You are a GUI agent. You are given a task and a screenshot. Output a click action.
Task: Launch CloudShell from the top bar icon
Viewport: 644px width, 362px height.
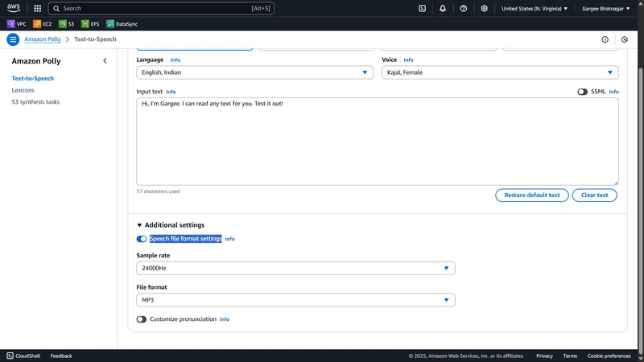[x=422, y=8]
